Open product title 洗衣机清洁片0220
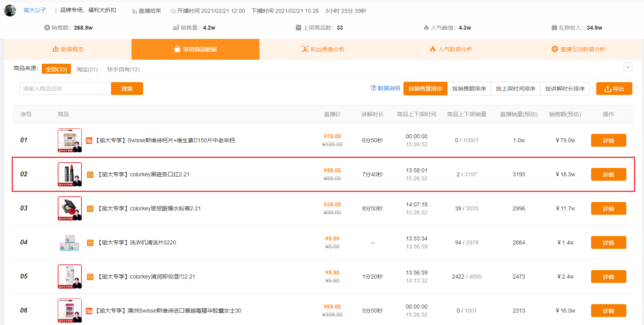 tap(137, 242)
